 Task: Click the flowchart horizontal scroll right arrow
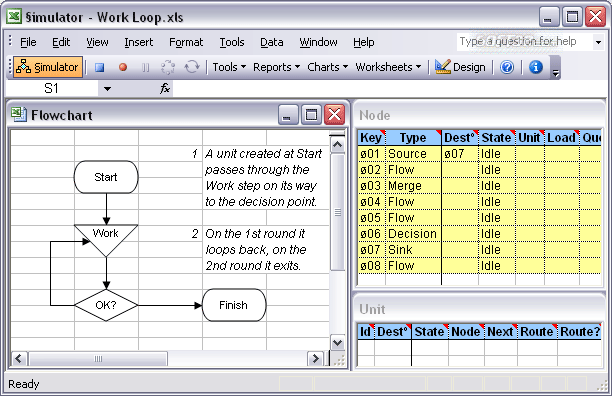[x=315, y=359]
